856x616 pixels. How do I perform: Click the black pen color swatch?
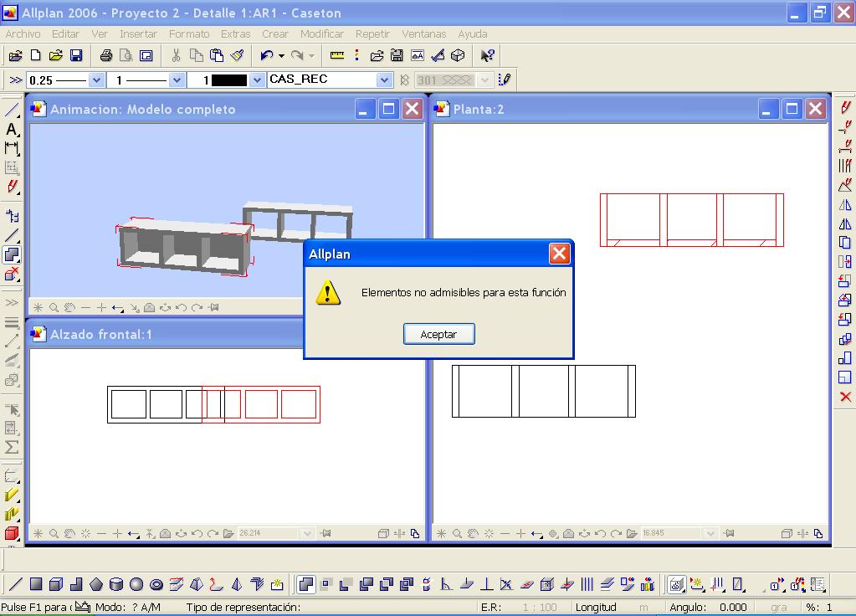click(x=228, y=80)
